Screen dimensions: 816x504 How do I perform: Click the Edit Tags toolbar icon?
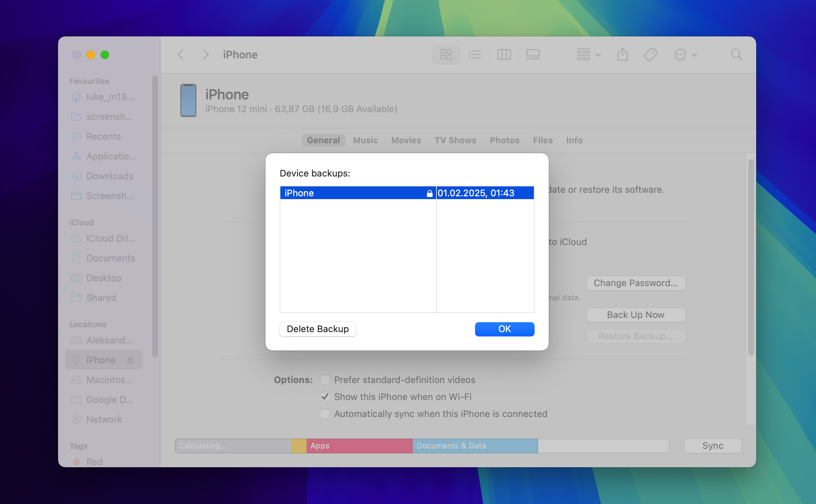pos(650,55)
